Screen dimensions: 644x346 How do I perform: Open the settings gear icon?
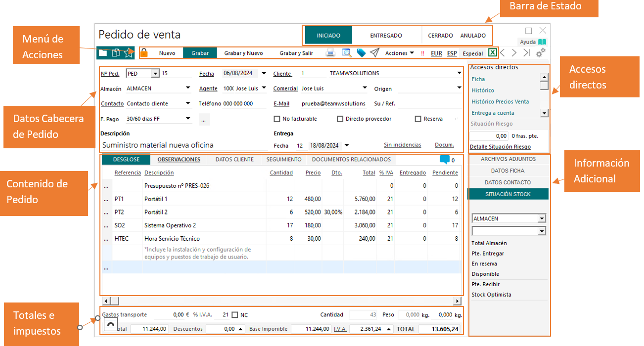(541, 53)
